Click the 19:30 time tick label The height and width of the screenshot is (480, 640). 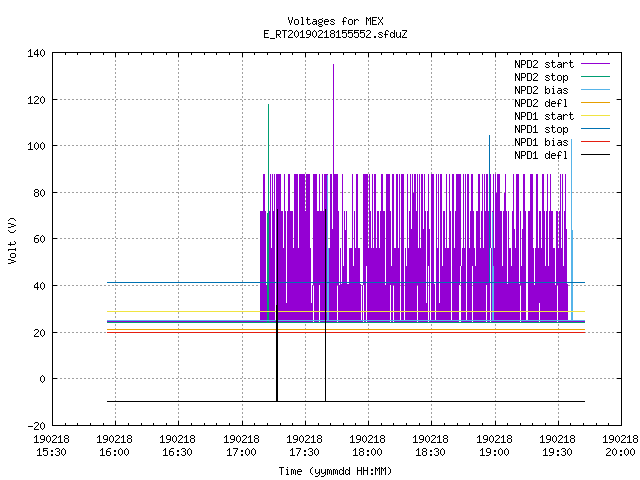[x=558, y=452]
